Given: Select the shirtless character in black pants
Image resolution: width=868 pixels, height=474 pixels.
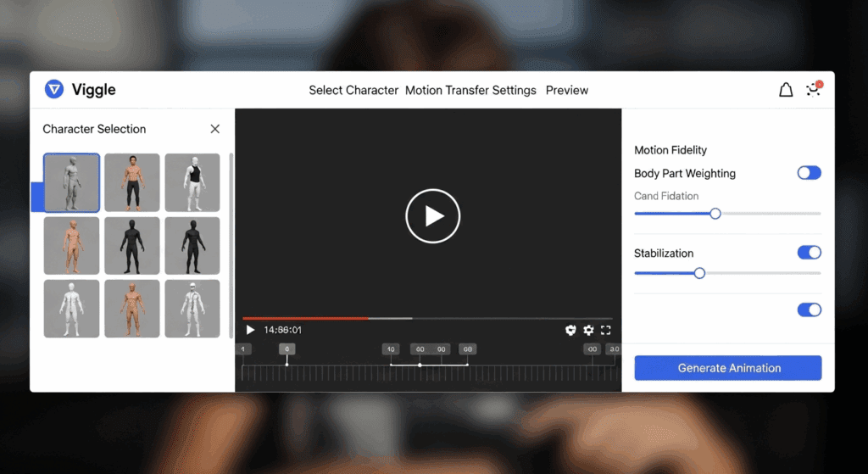Looking at the screenshot, I should coord(131,182).
